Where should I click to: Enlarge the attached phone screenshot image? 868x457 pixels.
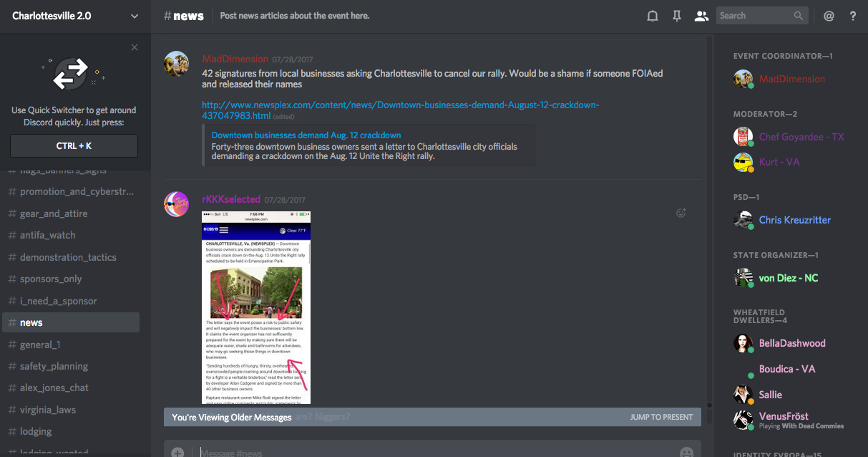click(256, 308)
